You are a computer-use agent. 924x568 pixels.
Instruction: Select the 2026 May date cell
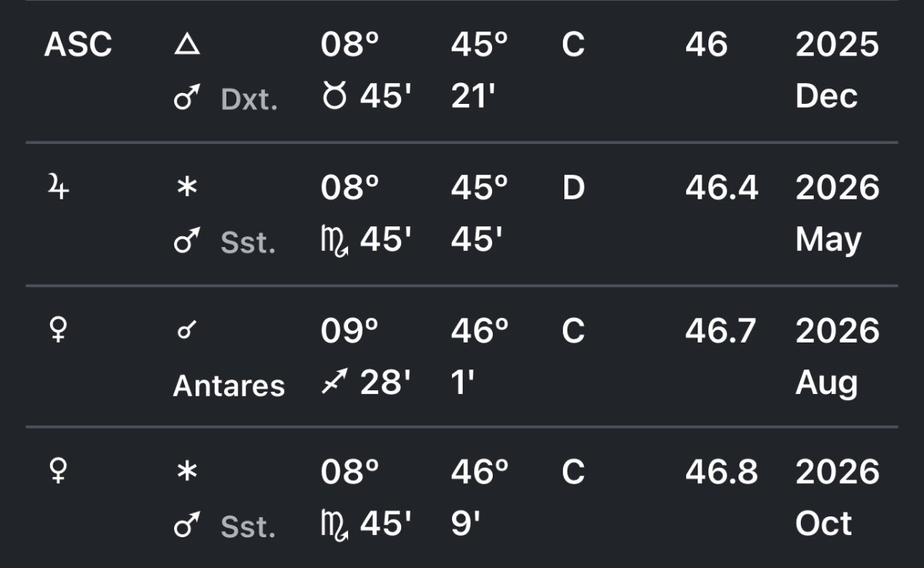[836, 214]
